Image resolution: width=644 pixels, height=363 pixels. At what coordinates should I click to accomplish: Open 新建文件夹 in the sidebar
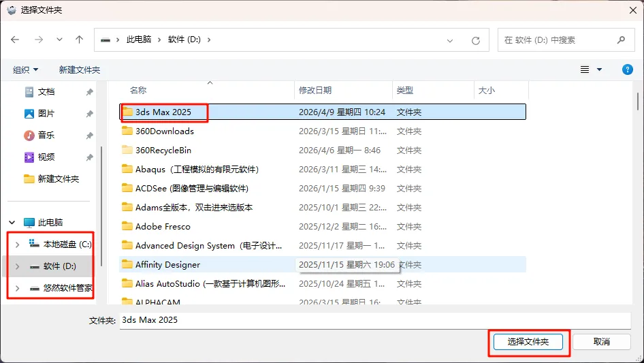pyautogui.click(x=59, y=179)
